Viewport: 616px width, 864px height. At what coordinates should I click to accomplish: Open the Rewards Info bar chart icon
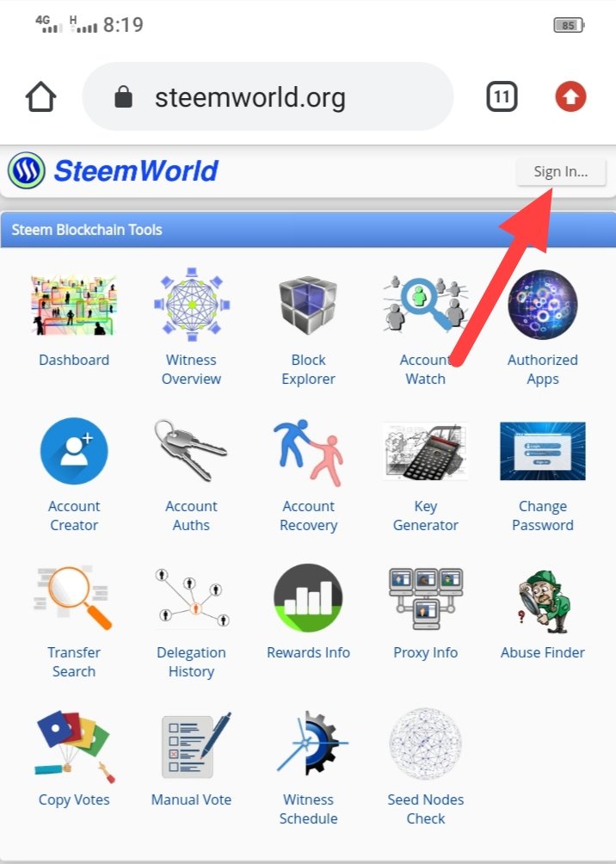[x=308, y=598]
